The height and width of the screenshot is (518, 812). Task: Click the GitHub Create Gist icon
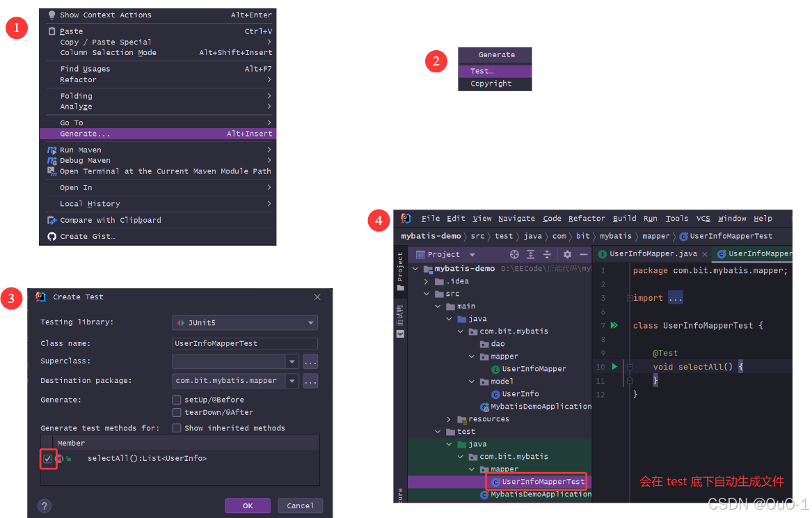pos(51,237)
